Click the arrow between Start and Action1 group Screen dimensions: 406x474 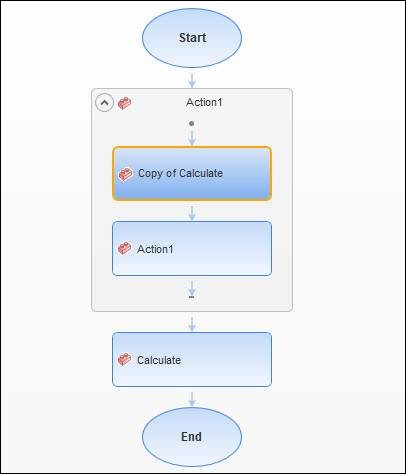[x=192, y=80]
